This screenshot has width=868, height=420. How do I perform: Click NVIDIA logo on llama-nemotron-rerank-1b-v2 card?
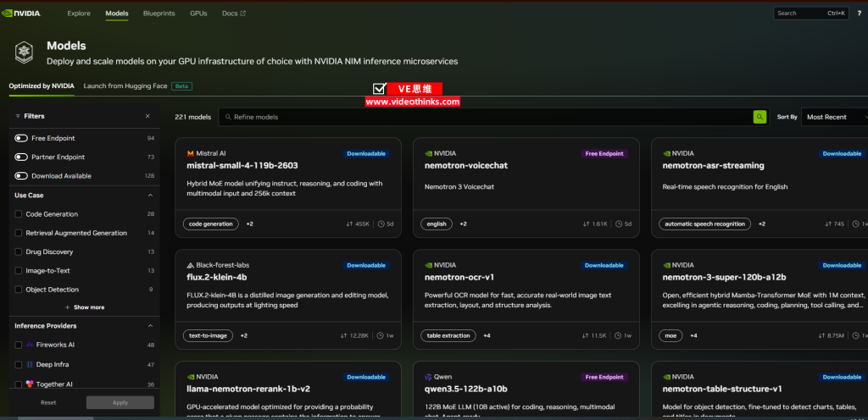(x=190, y=377)
